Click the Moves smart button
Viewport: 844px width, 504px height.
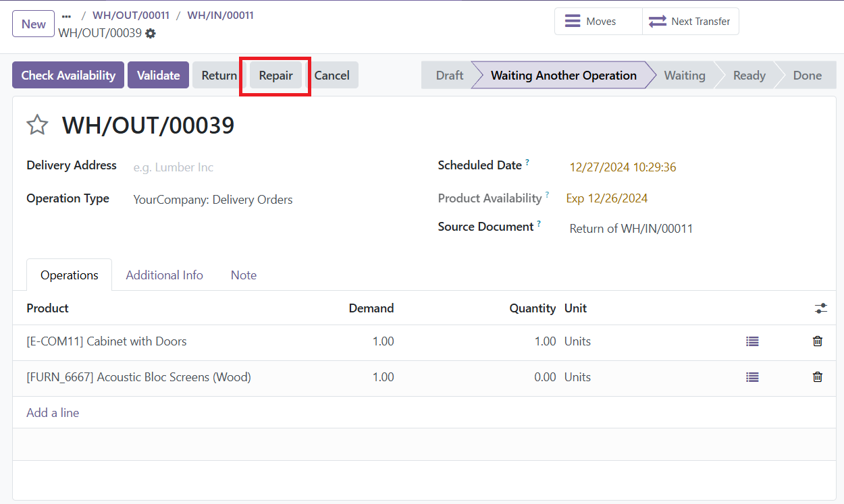[598, 22]
